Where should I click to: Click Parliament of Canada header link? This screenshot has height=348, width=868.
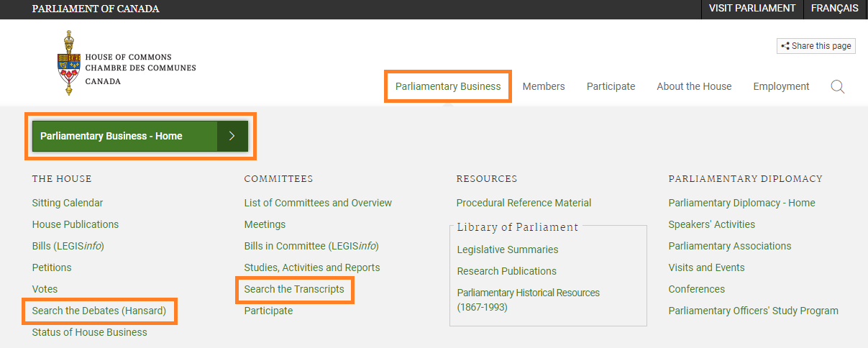click(x=96, y=9)
